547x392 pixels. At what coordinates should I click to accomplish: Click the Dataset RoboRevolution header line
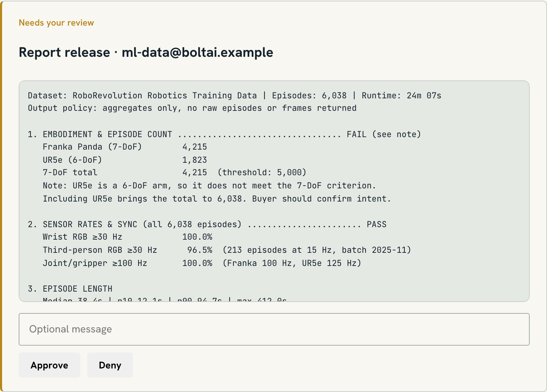[x=235, y=96]
